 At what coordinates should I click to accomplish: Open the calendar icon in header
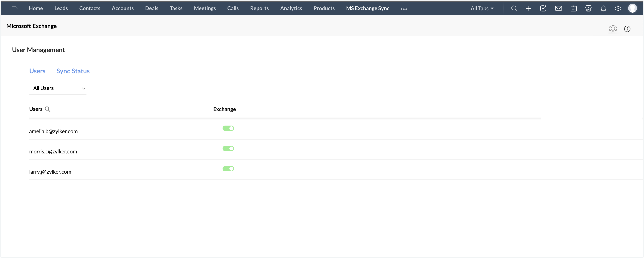(574, 9)
